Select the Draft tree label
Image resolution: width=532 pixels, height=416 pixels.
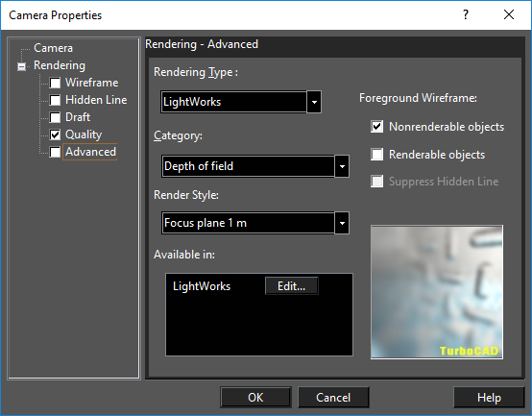78,117
